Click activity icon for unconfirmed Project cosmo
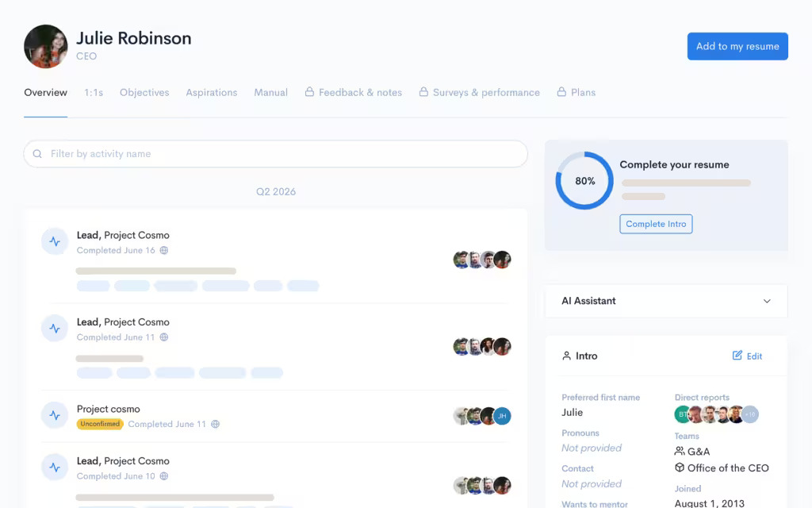Viewport: 812px width, 508px height. pos(55,415)
